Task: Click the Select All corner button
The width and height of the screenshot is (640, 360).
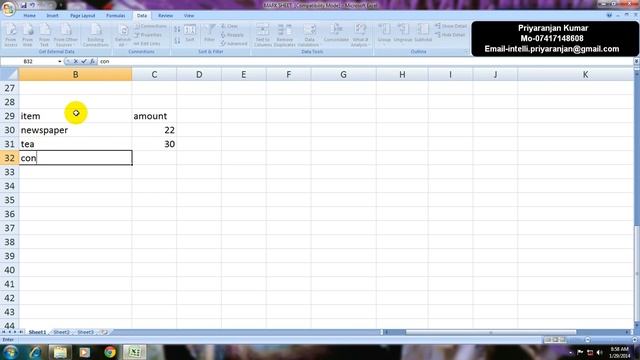Action: coord(9,74)
